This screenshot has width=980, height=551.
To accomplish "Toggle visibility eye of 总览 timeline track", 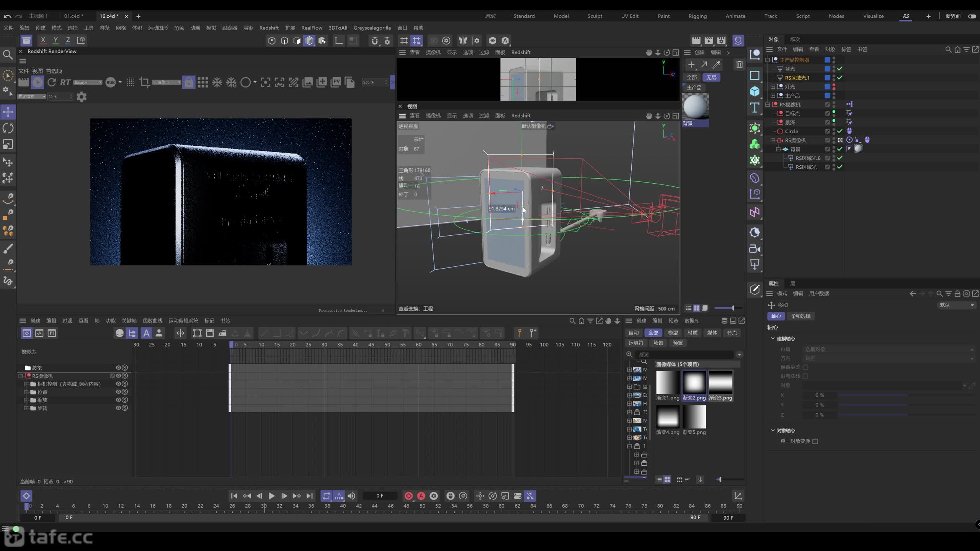I will tap(118, 368).
